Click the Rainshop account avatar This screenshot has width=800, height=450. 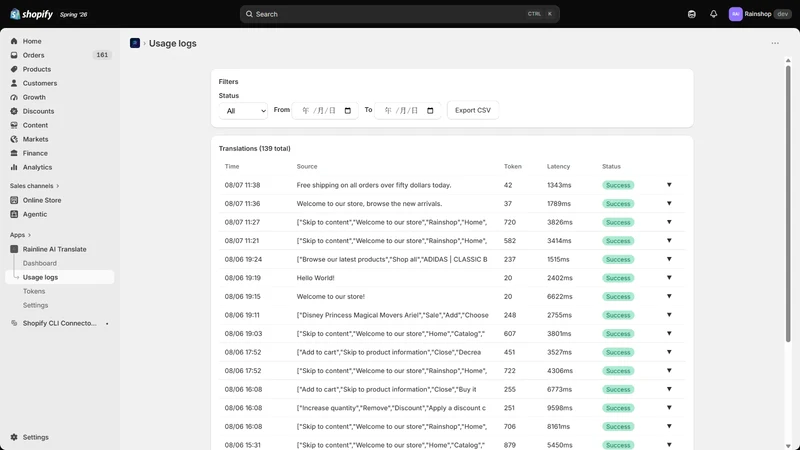(x=735, y=14)
